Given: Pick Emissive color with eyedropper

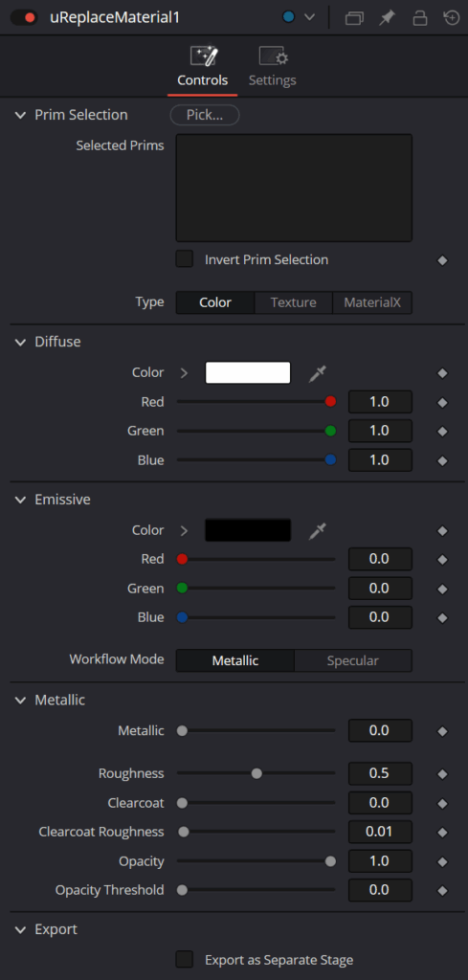Looking at the screenshot, I should click(x=318, y=531).
